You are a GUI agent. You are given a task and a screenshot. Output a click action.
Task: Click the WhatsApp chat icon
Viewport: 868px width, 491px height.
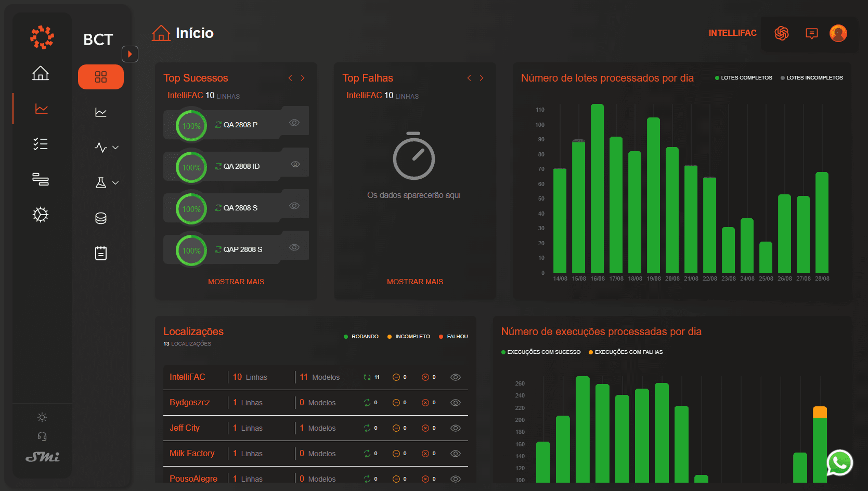pos(839,462)
